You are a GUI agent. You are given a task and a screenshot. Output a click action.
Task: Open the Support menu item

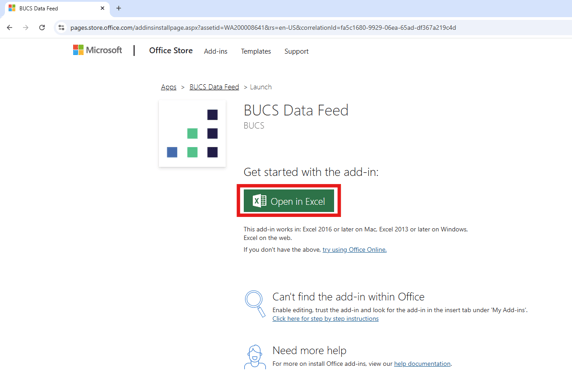297,51
